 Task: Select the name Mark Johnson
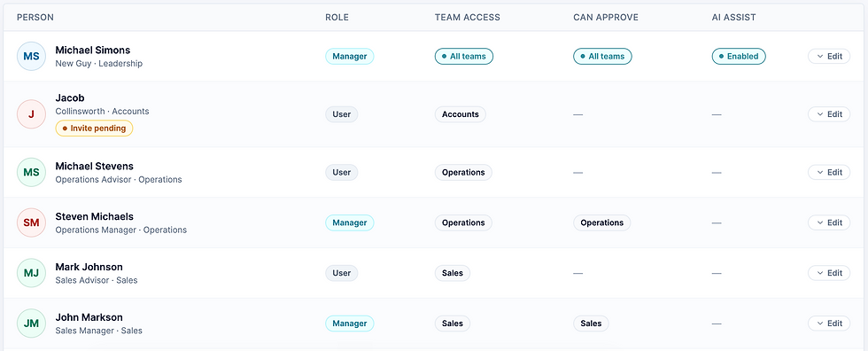click(89, 268)
